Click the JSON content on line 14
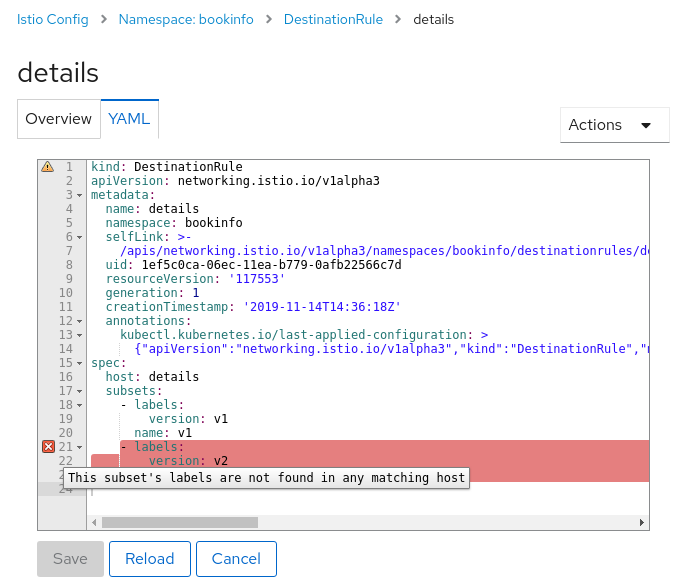 click(391, 349)
